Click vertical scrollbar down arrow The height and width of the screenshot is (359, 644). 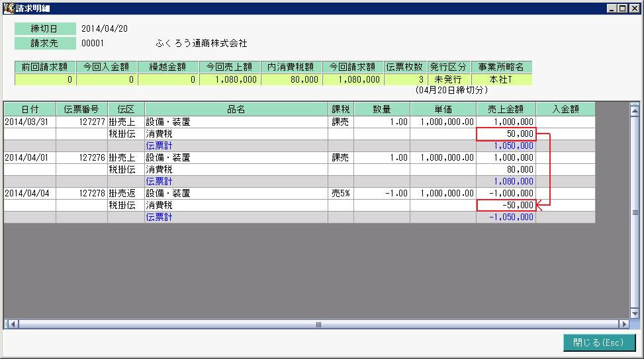[635, 314]
